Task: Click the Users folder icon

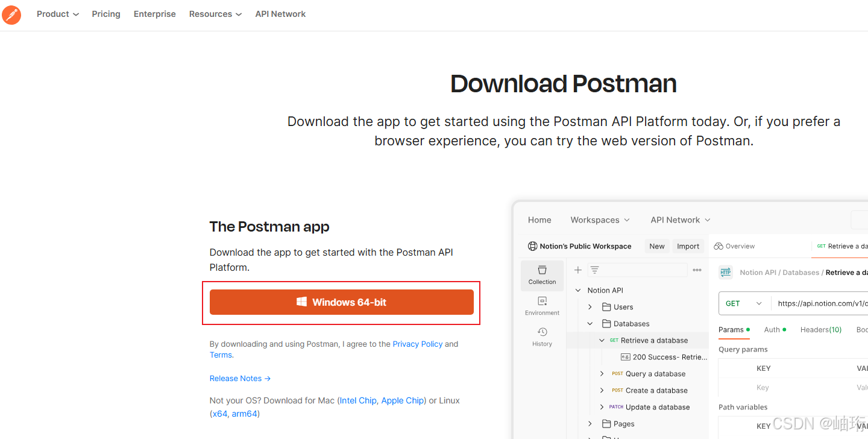Action: coord(606,307)
